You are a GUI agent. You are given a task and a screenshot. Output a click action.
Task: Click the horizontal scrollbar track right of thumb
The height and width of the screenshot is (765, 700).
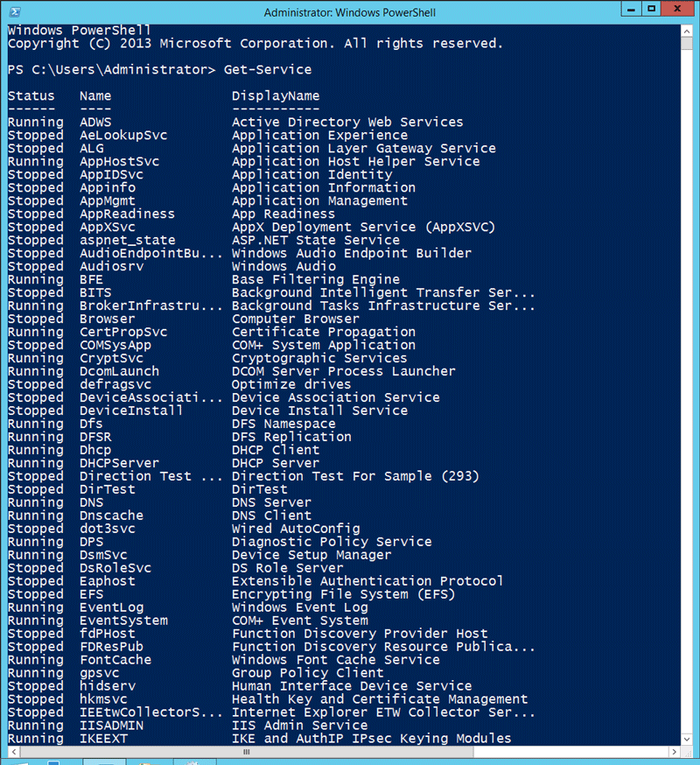[x=570, y=751]
